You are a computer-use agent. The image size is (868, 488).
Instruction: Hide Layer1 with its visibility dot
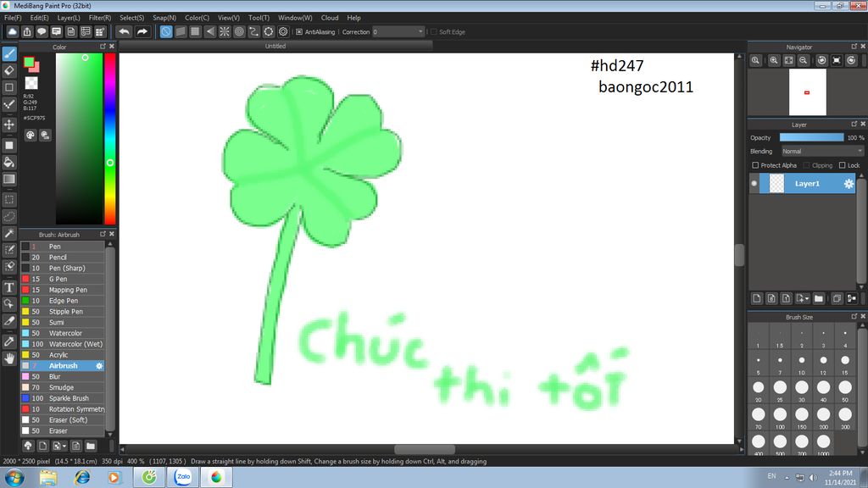tap(754, 184)
